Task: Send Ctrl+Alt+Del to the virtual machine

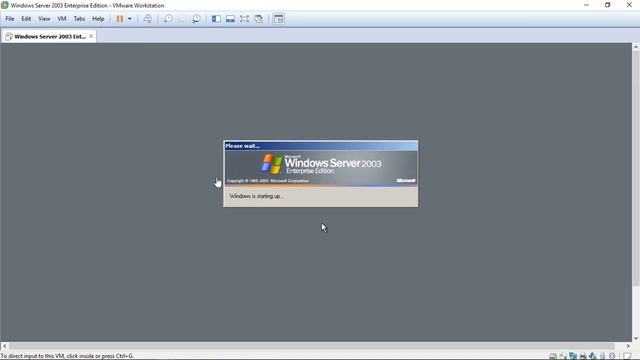Action: pos(148,19)
